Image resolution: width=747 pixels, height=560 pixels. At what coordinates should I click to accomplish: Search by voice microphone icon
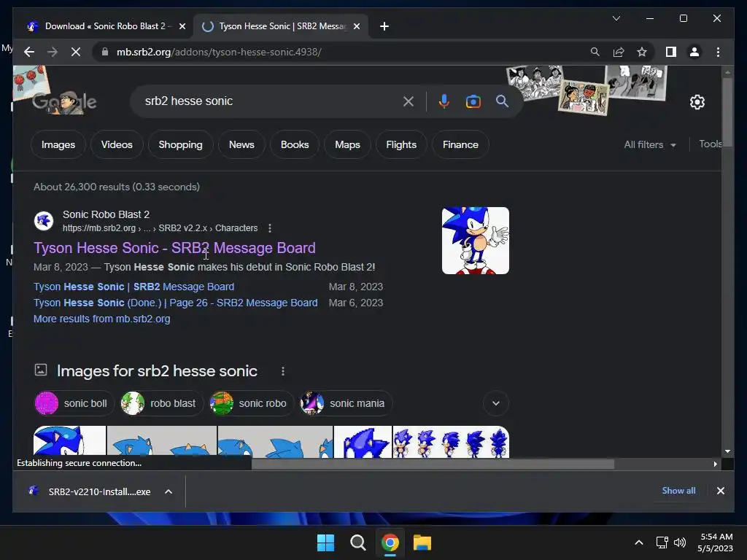click(444, 101)
